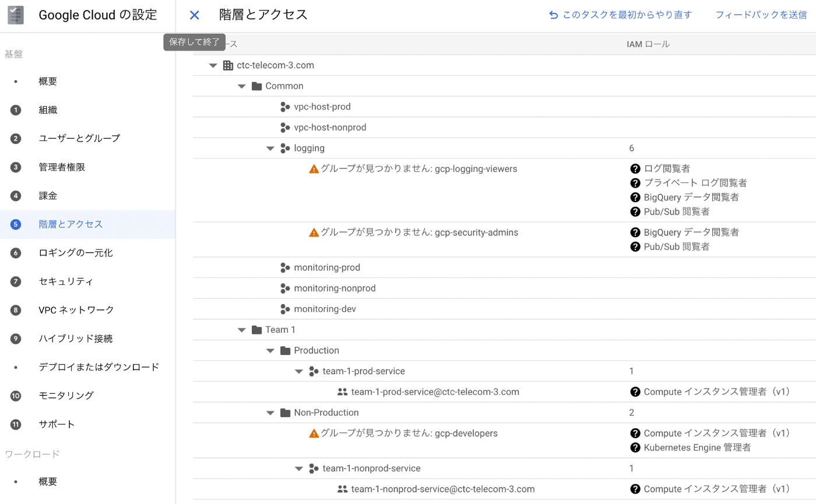The image size is (816, 504).
Task: Collapse the Non-Production folder
Action: coord(270,413)
